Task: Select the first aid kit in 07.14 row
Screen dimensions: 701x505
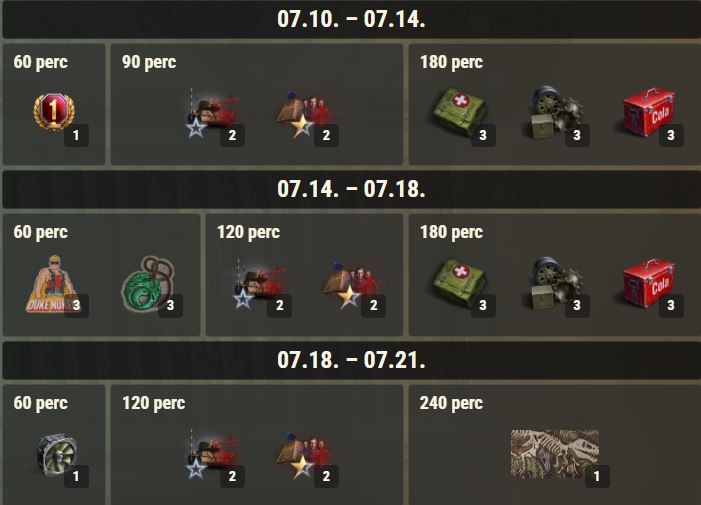Action: coord(460,283)
